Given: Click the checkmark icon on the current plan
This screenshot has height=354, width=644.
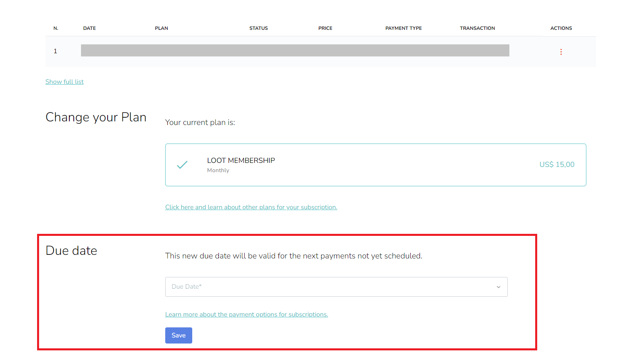Looking at the screenshot, I should tap(182, 165).
